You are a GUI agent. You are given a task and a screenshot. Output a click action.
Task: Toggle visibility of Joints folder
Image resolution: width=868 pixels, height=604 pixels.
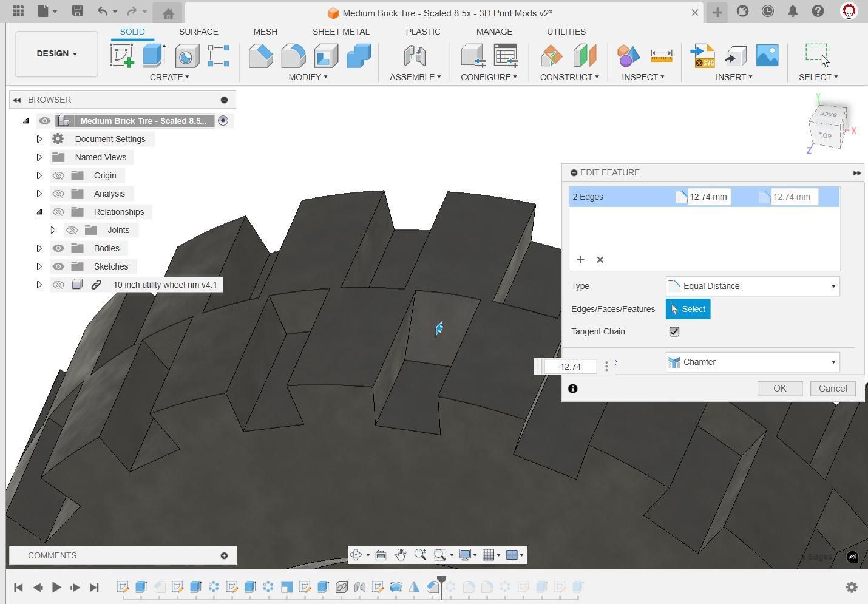tap(72, 230)
